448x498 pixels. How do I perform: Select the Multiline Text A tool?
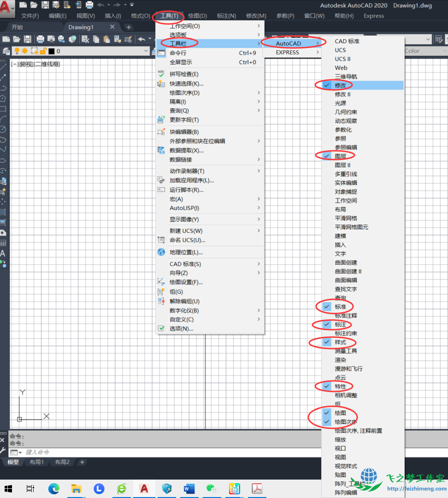point(3,254)
